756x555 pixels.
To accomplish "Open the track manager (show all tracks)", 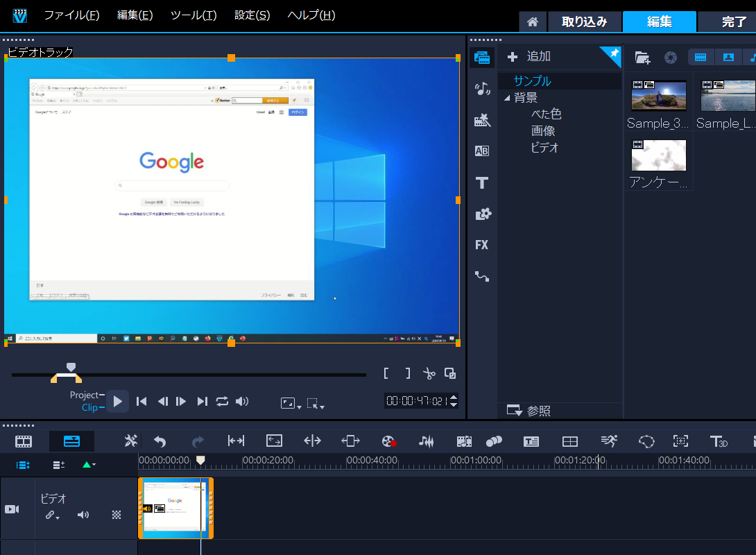I will pos(23,465).
